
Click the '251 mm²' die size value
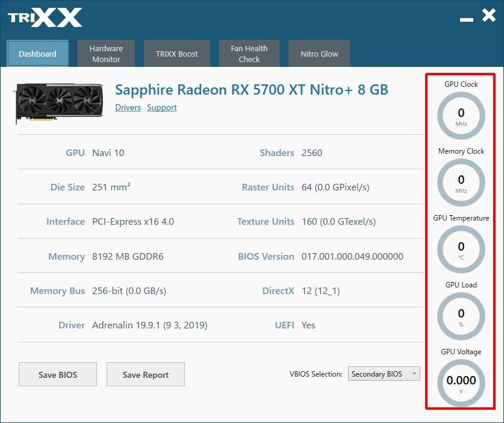[x=111, y=187]
